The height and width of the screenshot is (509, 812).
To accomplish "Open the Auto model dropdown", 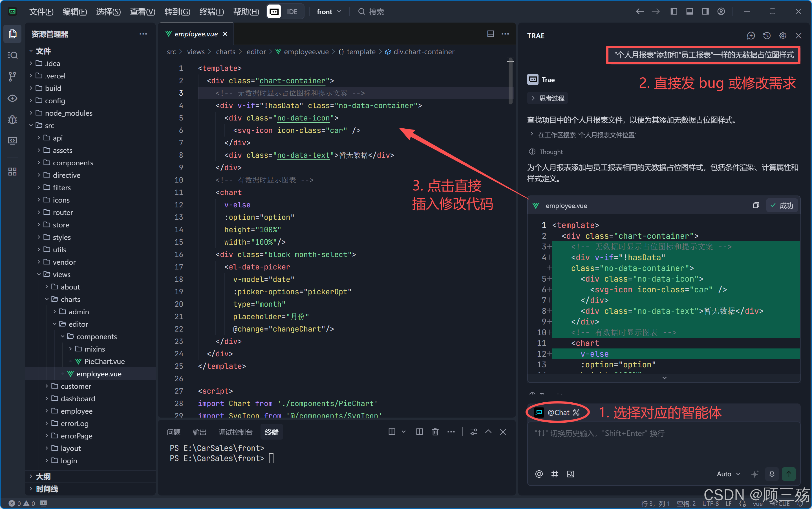I will point(728,474).
